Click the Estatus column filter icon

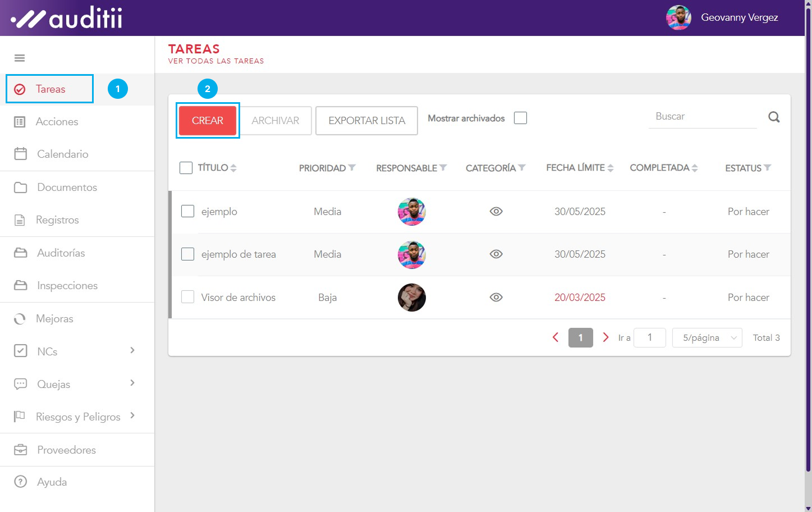click(x=767, y=168)
